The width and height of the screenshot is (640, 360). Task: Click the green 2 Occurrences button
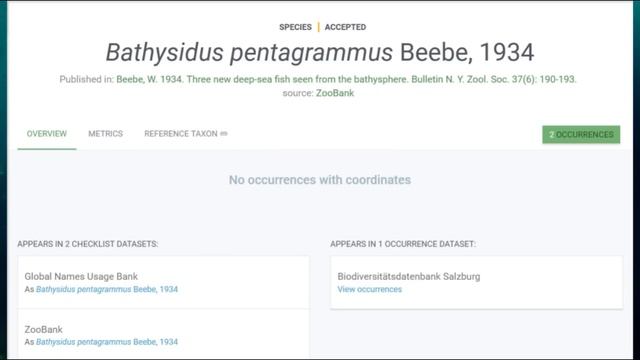(x=581, y=135)
